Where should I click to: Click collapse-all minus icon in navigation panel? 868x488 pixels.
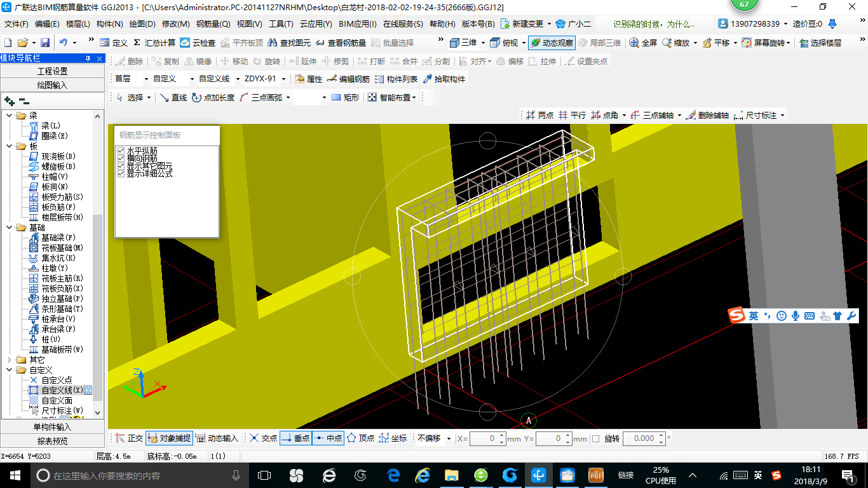point(24,100)
